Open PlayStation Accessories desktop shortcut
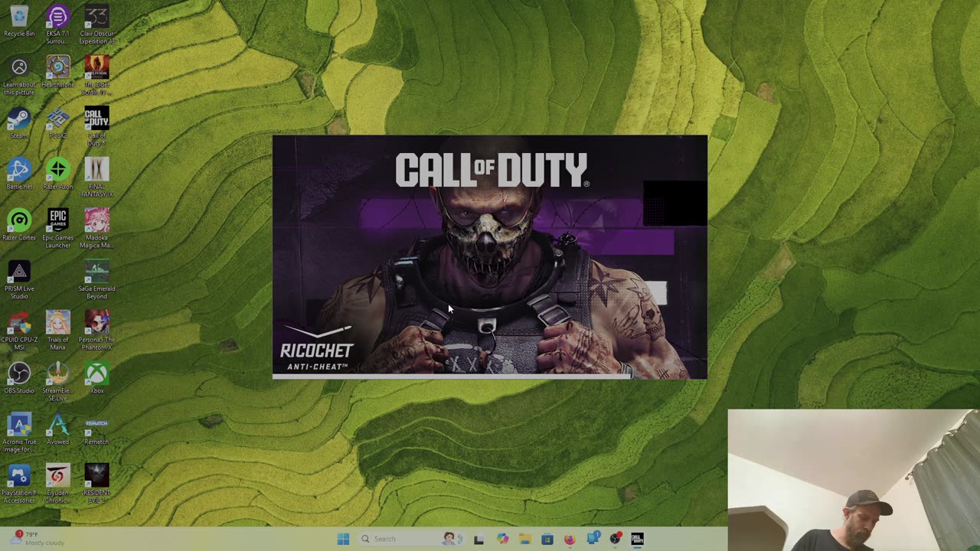The width and height of the screenshot is (980, 551). pyautogui.click(x=19, y=484)
